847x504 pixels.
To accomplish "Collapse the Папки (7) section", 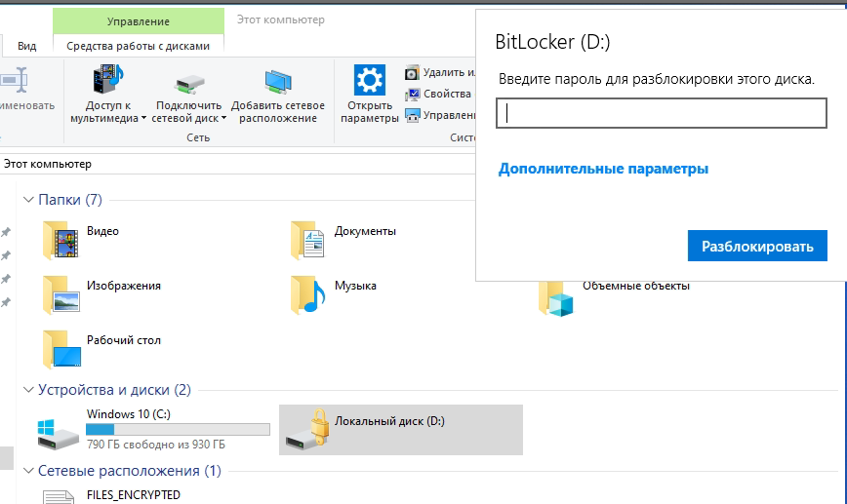I will pyautogui.click(x=28, y=200).
